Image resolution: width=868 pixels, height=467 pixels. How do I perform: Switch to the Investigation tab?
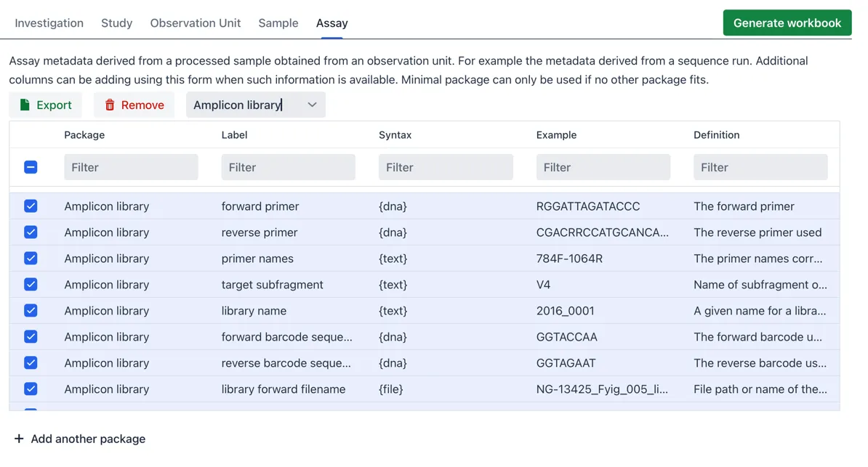[49, 23]
